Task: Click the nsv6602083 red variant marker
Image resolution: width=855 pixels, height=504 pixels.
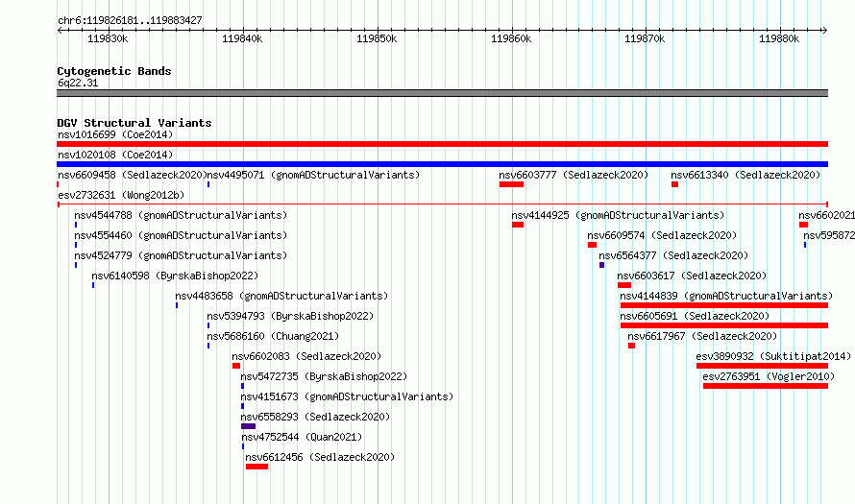Action: tap(236, 366)
